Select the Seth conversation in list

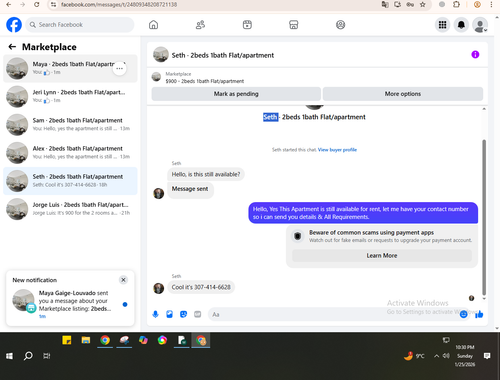[70, 181]
